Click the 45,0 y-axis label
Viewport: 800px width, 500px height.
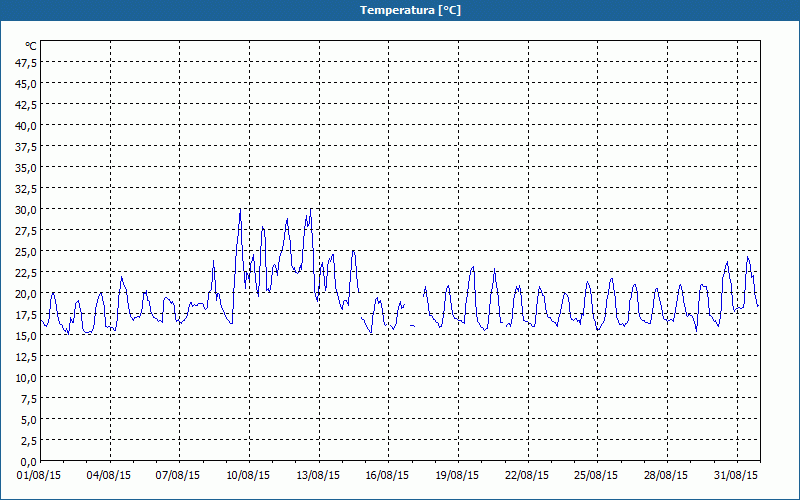27,84
